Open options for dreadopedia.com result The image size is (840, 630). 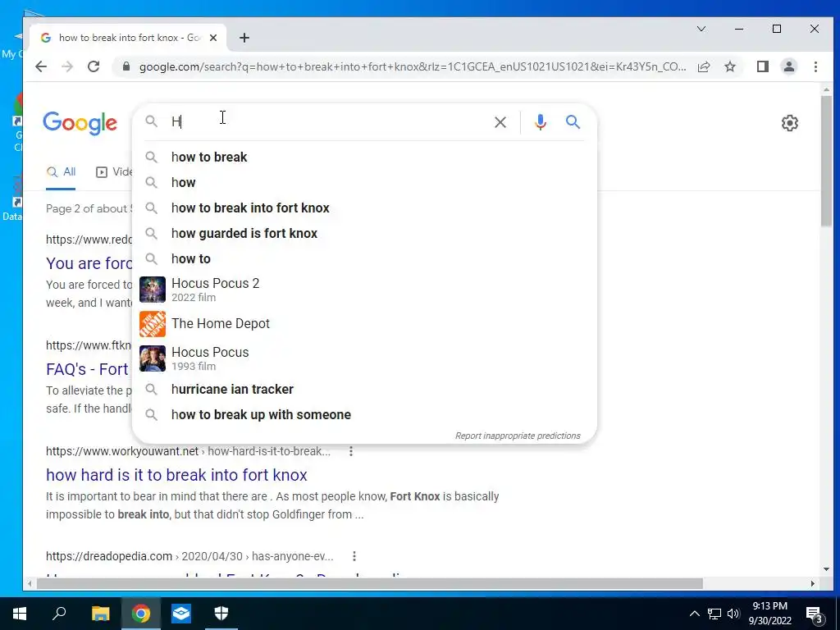(x=354, y=557)
